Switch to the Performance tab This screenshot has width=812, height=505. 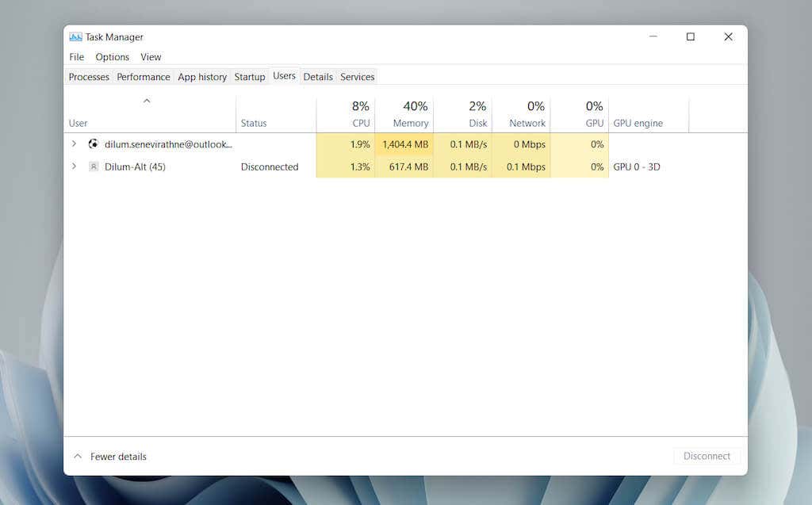pos(144,77)
